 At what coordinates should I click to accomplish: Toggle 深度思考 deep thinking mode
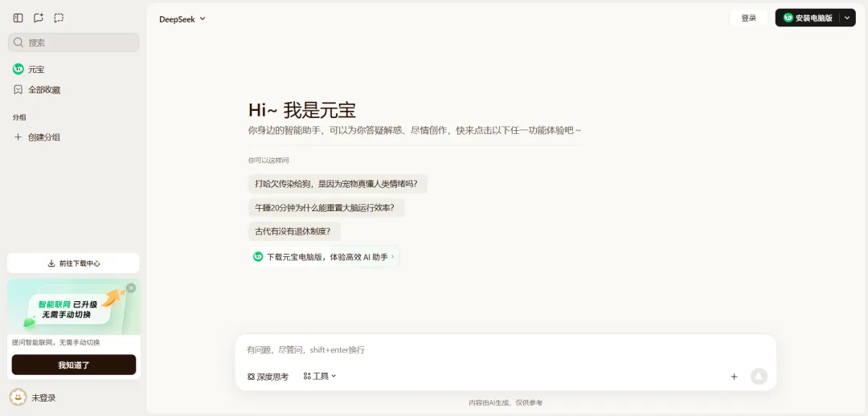tap(268, 377)
